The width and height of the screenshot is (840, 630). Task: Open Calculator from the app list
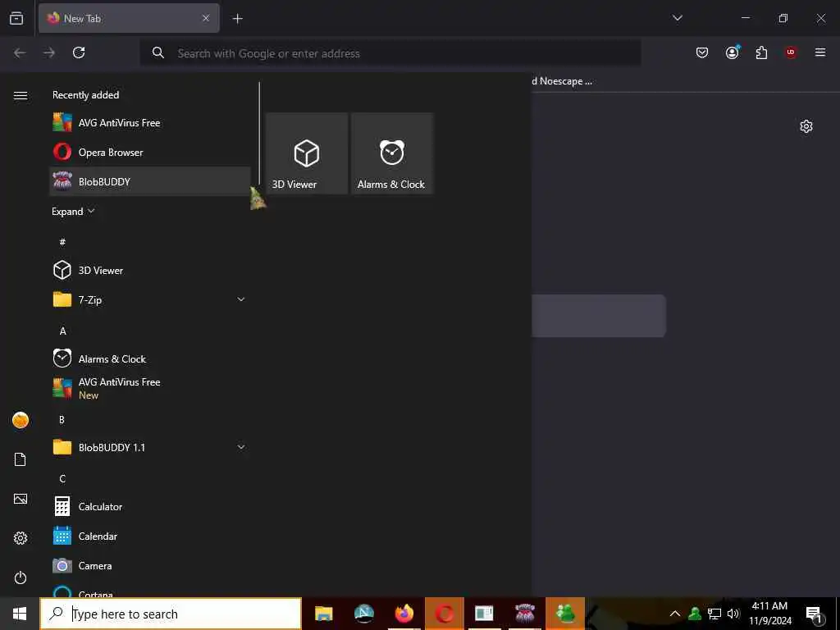149,506
